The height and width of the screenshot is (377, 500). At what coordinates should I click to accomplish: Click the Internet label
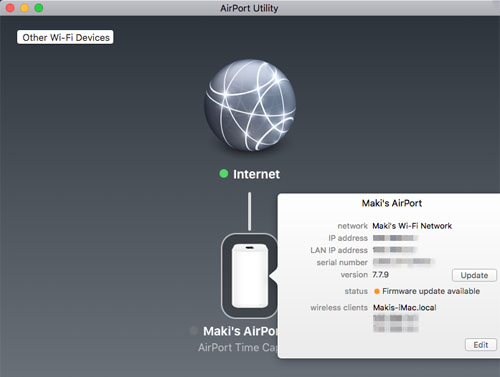(x=256, y=174)
